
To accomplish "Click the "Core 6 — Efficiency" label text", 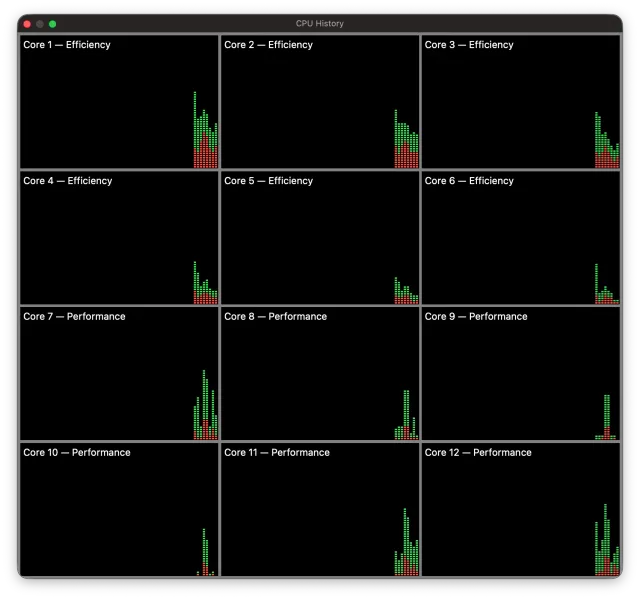I will [x=469, y=181].
